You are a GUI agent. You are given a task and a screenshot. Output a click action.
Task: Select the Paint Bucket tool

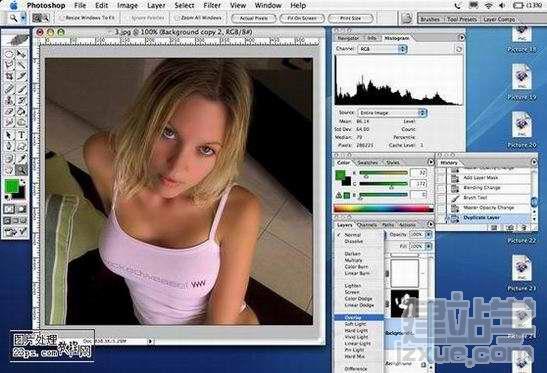click(22, 112)
